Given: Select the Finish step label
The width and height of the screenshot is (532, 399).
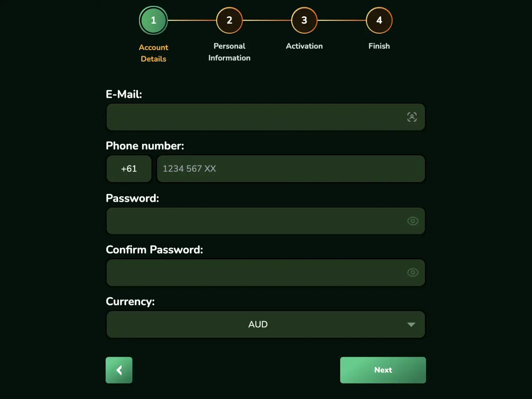Looking at the screenshot, I should coord(379,46).
